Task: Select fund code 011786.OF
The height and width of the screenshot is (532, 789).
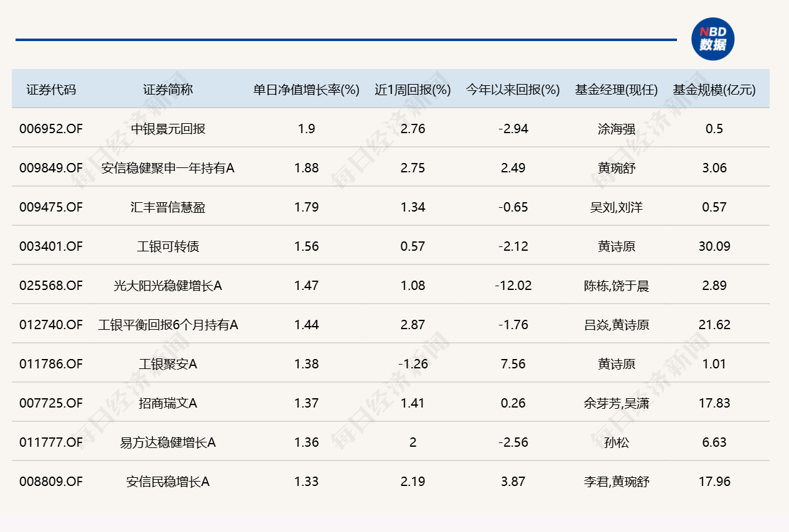Action: point(51,364)
